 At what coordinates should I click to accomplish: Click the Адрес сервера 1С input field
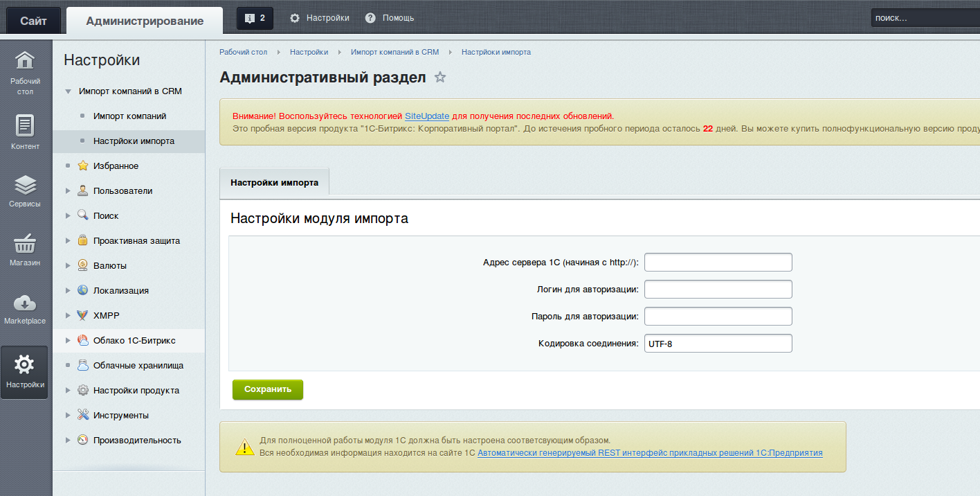pos(718,263)
